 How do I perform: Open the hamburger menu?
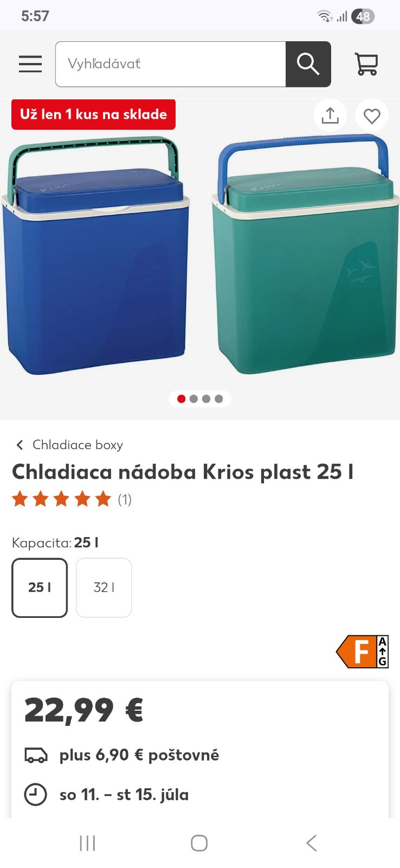[30, 64]
